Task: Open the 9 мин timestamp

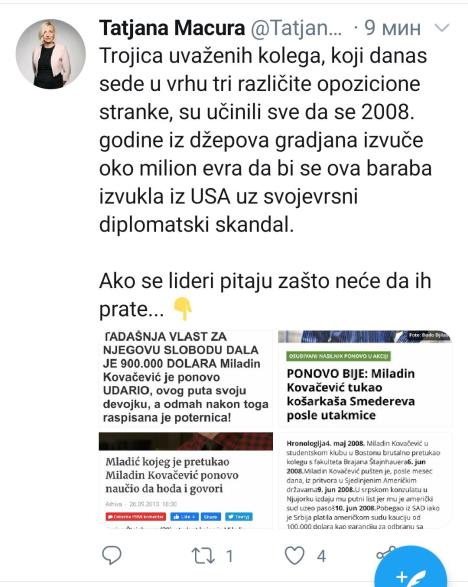Action: [x=392, y=28]
